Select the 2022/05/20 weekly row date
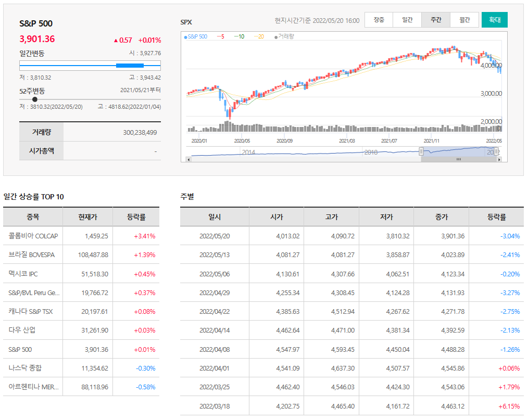This screenshot has width=528, height=420. point(215,236)
